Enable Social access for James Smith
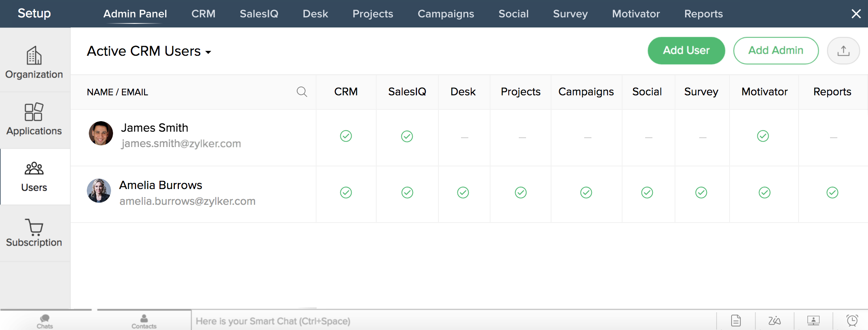This screenshot has width=868, height=330. [x=649, y=138]
